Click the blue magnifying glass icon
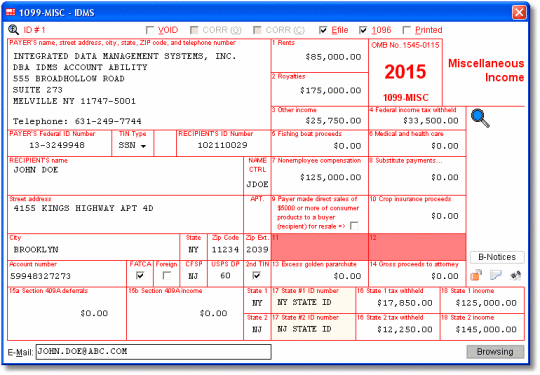 (480, 118)
